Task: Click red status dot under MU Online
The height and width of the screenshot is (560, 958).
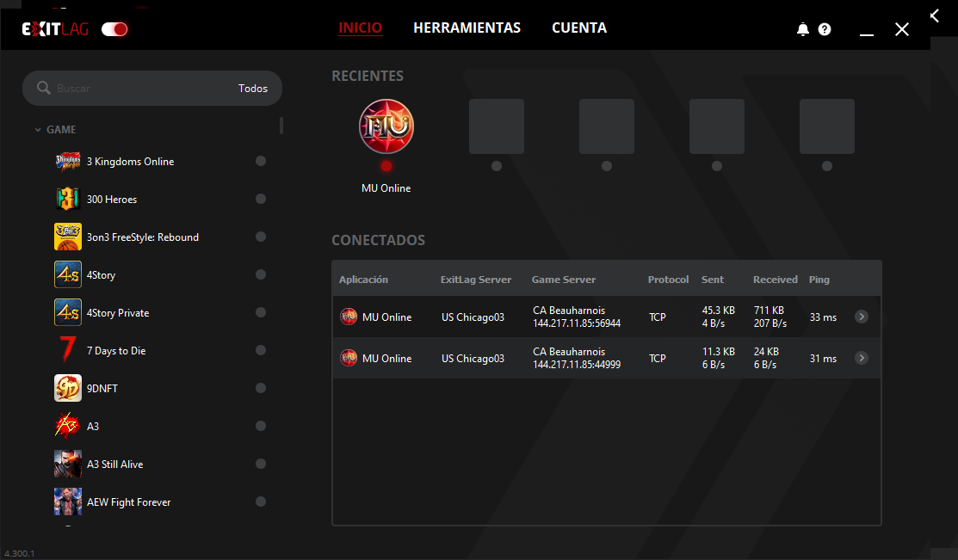Action: coord(386,166)
